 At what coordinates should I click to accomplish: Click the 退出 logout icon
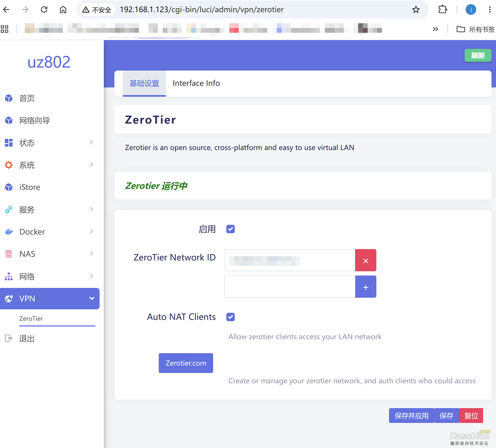pyautogui.click(x=9, y=338)
